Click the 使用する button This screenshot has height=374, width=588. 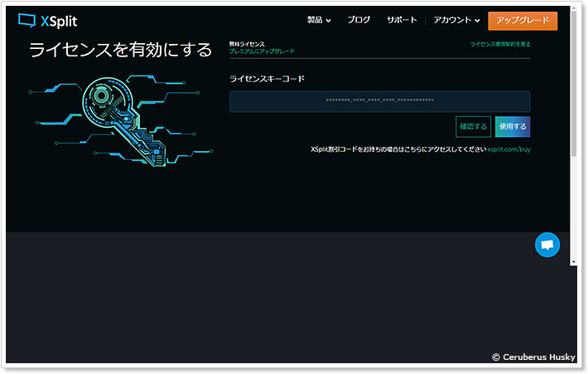pos(513,127)
